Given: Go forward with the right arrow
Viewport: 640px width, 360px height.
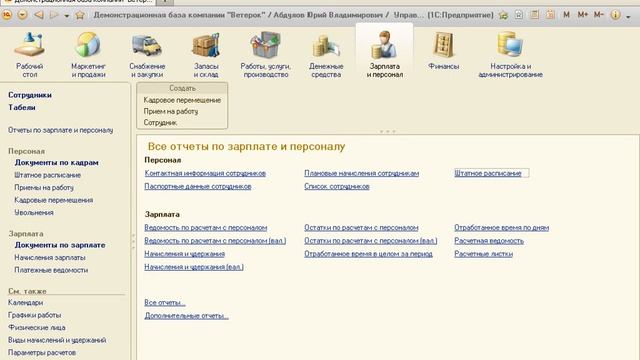Looking at the screenshot, I should [x=53, y=15].
